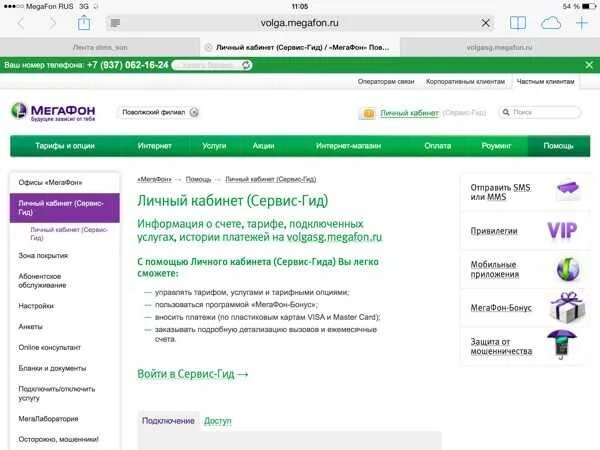Screen dimensions: 600x450
Task: Click the VIP privileges icon
Action: tap(562, 231)
